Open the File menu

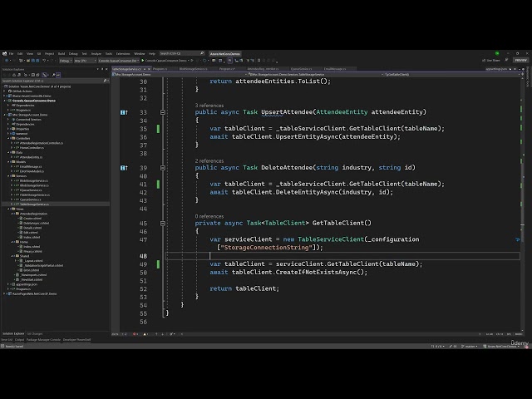(11, 53)
